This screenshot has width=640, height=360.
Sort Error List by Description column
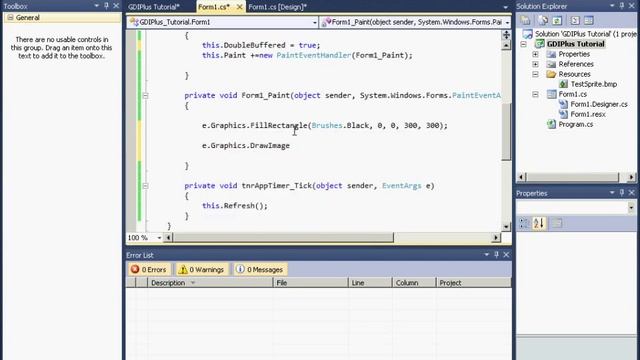(x=210, y=282)
